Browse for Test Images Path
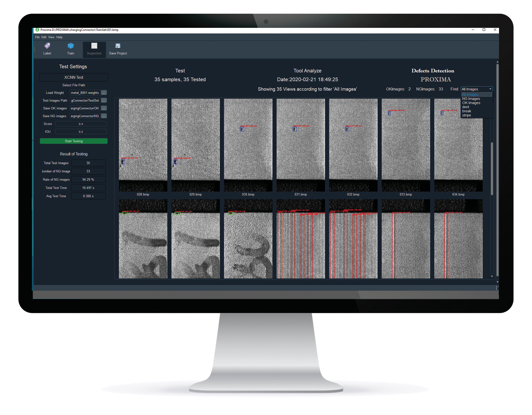The height and width of the screenshot is (415, 532). (x=104, y=100)
